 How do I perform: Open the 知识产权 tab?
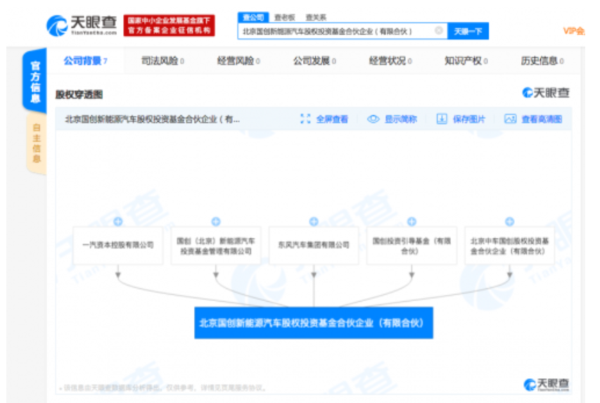tap(466, 60)
